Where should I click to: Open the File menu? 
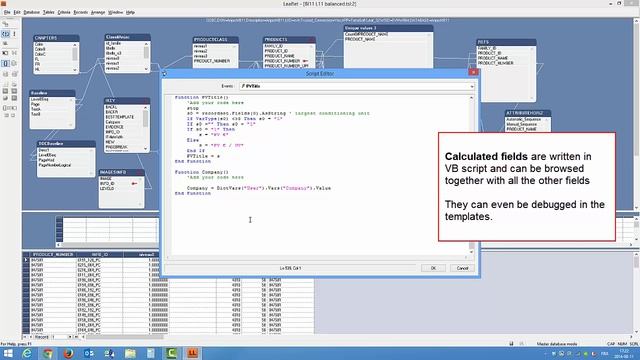click(7, 12)
